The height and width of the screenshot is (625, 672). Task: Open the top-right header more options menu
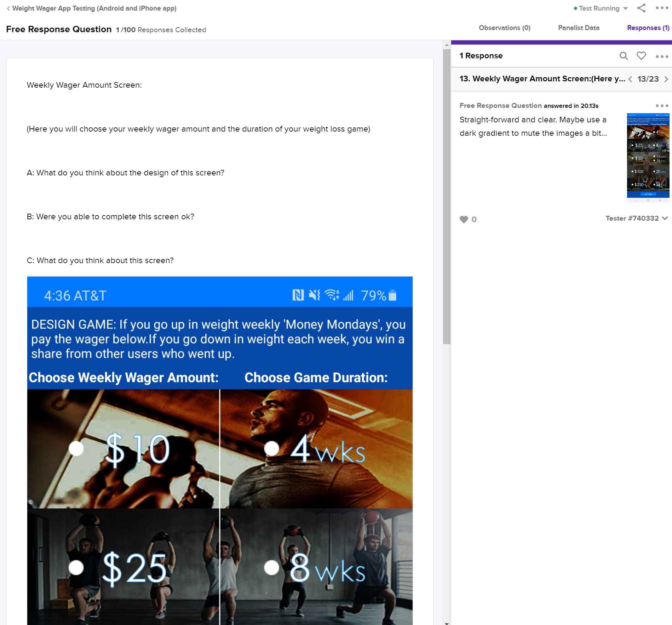662,8
